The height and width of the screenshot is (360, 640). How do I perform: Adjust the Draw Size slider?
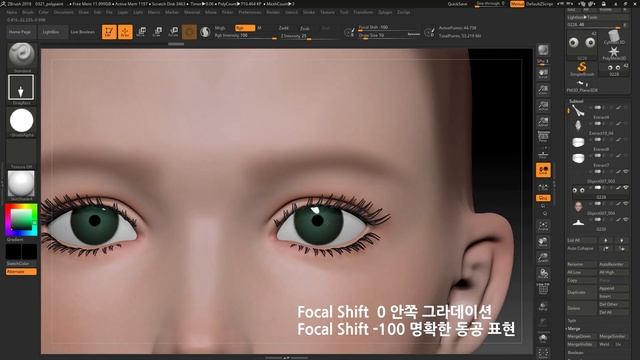pos(389,36)
